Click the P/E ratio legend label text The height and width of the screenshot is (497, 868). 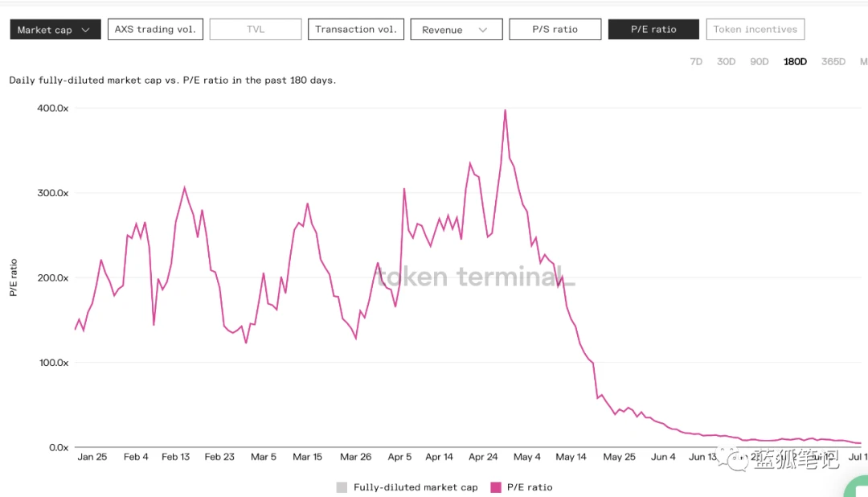(x=529, y=487)
